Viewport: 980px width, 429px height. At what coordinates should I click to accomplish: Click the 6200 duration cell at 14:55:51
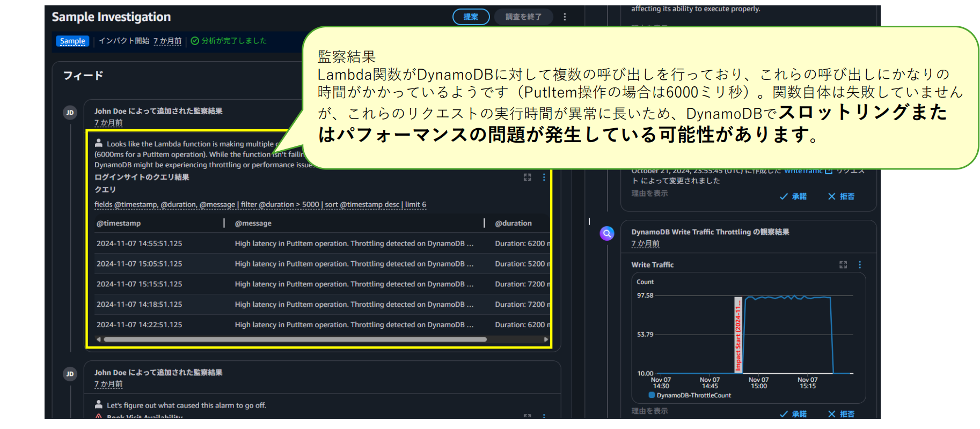(x=522, y=243)
